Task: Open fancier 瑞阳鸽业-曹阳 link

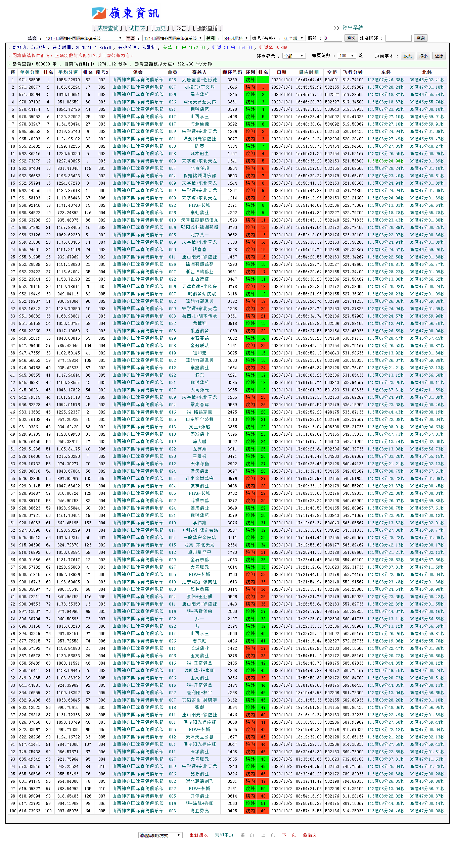Action: (x=199, y=671)
